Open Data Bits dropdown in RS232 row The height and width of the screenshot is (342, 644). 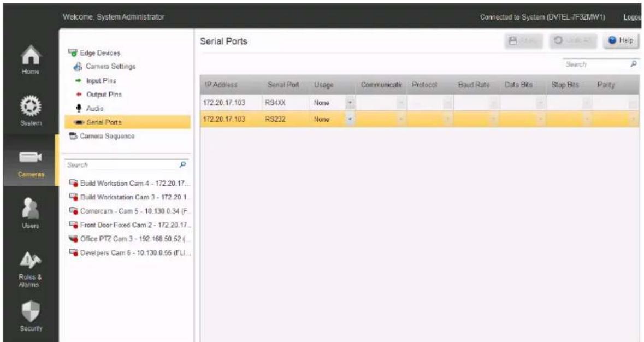[541, 119]
